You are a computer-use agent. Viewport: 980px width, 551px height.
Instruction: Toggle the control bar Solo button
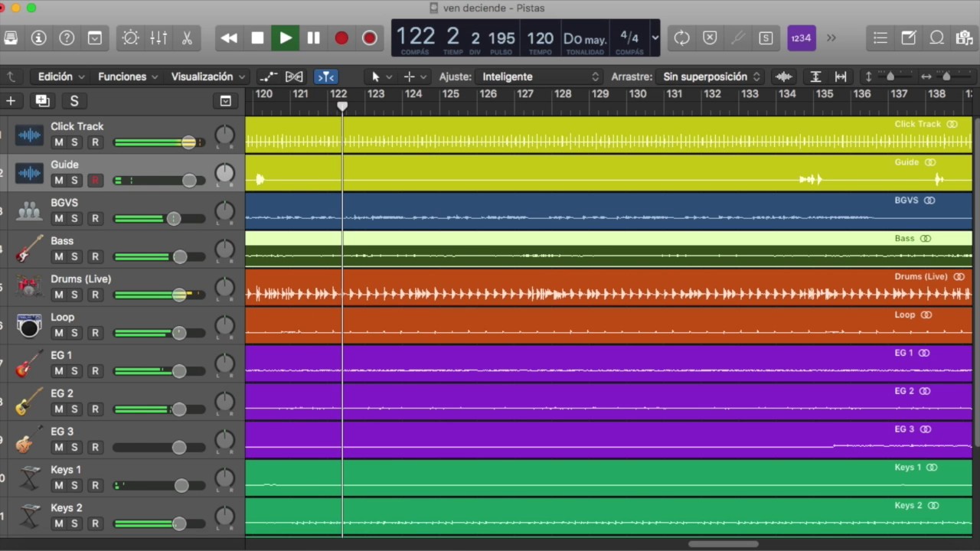766,37
